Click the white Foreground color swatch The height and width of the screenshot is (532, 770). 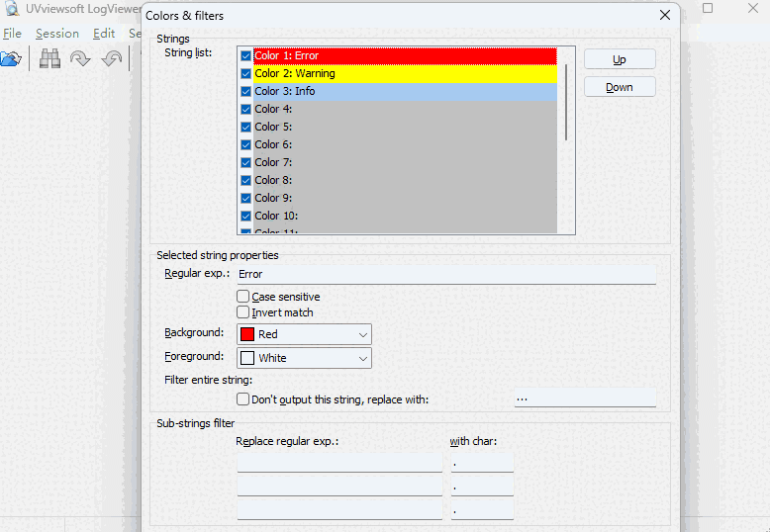click(247, 358)
